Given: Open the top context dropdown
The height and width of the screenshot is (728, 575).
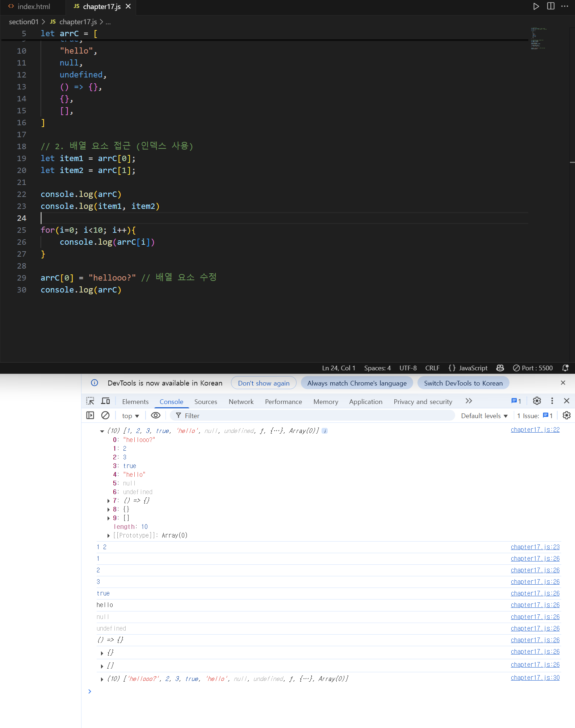Looking at the screenshot, I should coord(130,416).
